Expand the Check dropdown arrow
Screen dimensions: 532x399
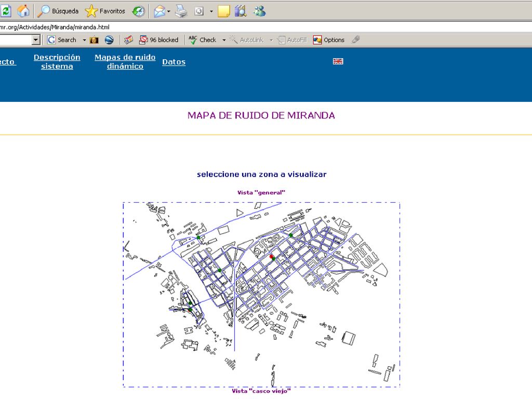click(x=224, y=40)
